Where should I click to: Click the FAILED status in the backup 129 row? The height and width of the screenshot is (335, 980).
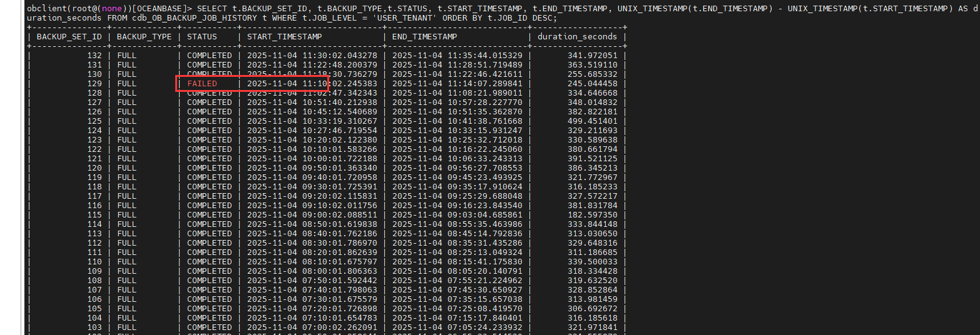[202, 84]
